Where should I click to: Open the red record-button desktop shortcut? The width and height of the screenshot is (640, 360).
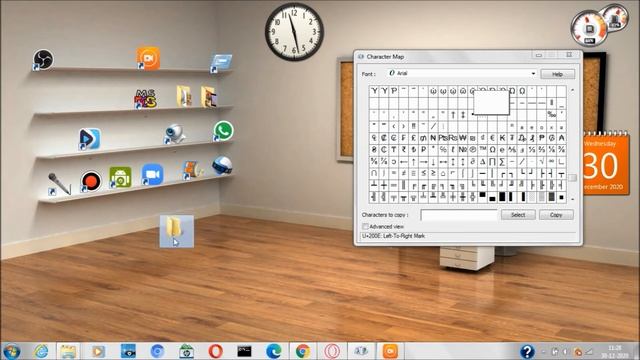[x=90, y=180]
